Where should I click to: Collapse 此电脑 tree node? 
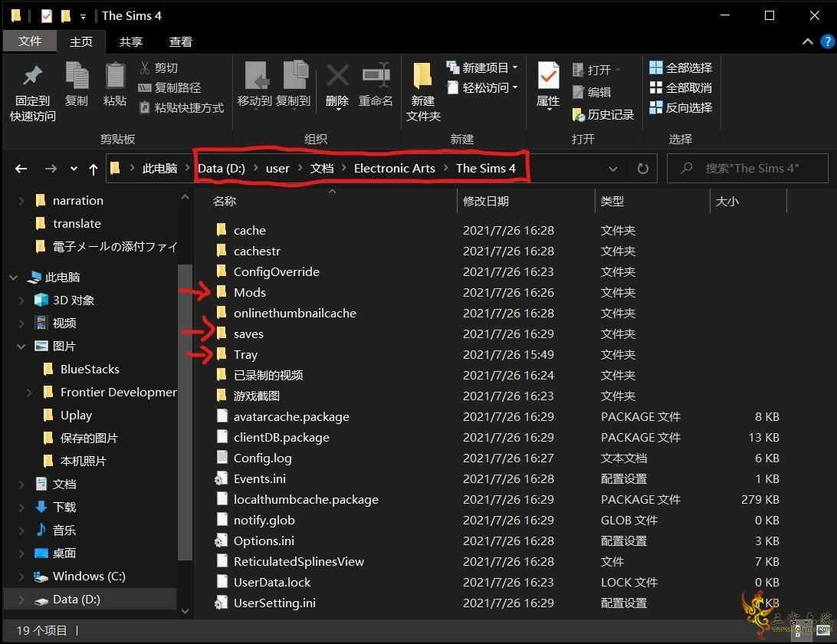click(14, 277)
